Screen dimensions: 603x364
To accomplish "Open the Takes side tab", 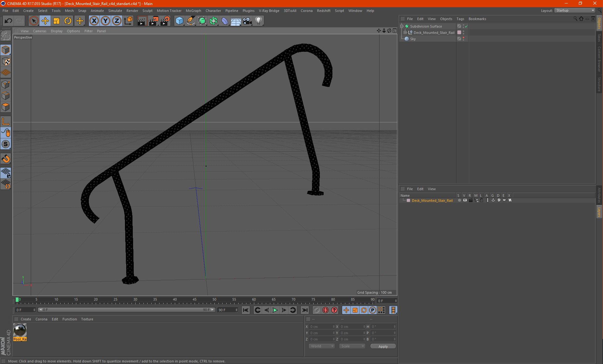I will click(599, 38).
